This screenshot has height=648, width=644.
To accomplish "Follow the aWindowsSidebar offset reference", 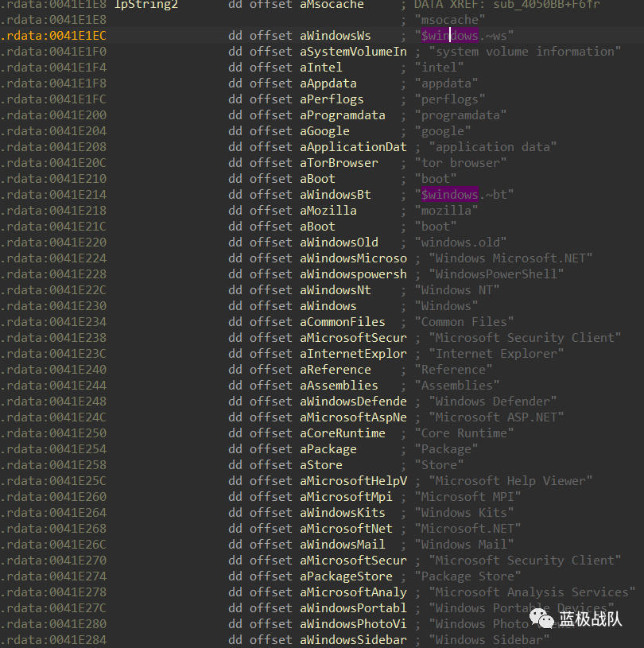I will point(353,640).
